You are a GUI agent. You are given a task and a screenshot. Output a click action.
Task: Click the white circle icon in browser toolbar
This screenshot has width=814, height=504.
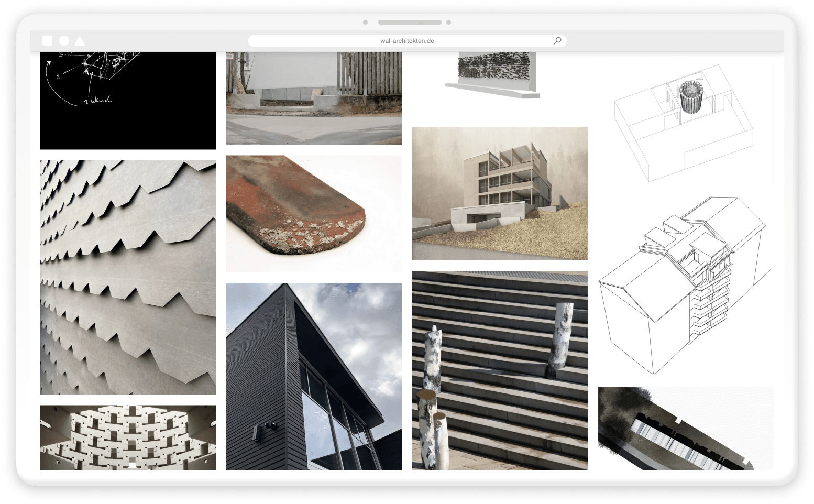(x=64, y=40)
